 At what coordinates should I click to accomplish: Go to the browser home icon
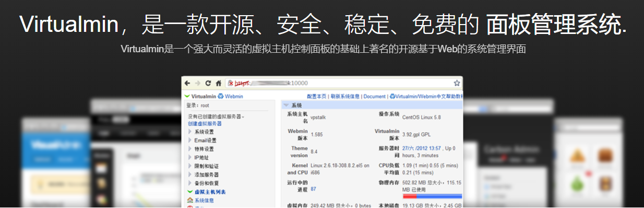[x=218, y=83]
